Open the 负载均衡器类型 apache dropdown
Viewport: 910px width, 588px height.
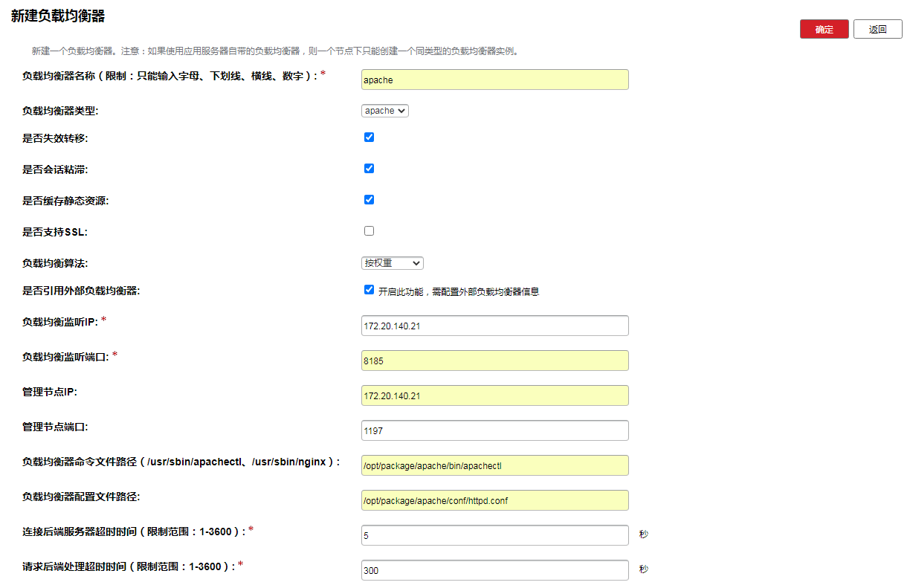[384, 111]
